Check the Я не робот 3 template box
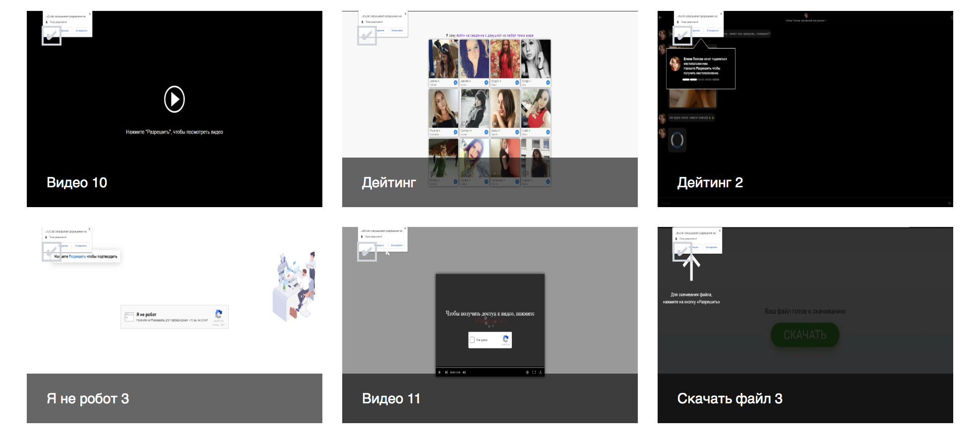 point(52,252)
